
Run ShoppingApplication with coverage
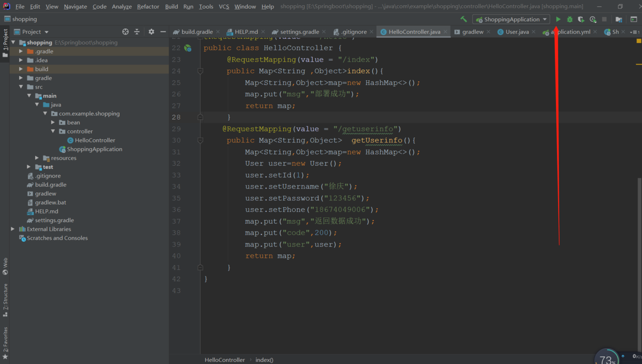(x=581, y=19)
